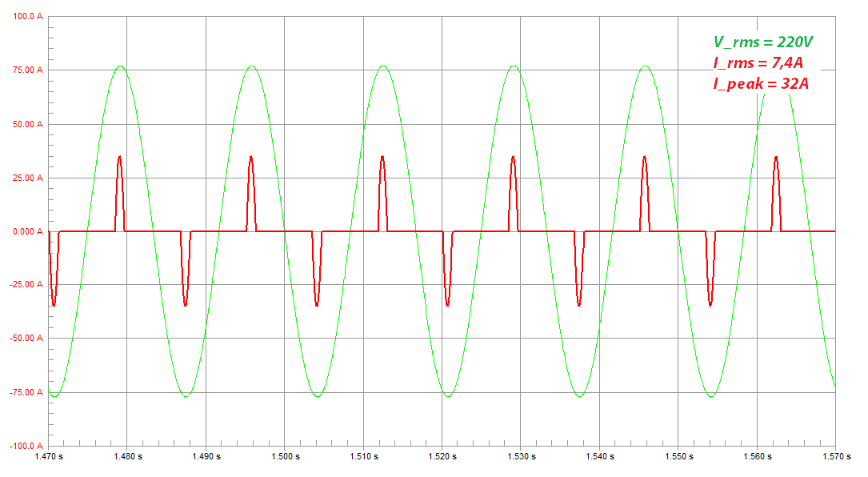868x477 pixels.
Task: Select the 100.0 A y-axis label
Action: (26, 16)
